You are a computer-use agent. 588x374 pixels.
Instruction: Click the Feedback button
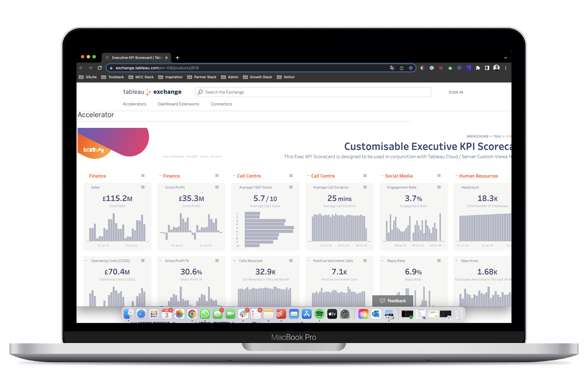[x=393, y=300]
